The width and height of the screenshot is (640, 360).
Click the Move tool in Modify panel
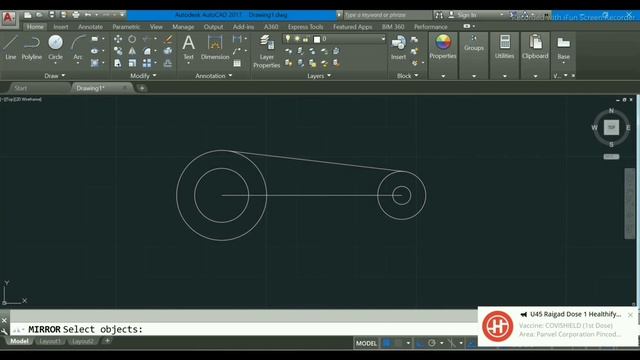(118, 39)
